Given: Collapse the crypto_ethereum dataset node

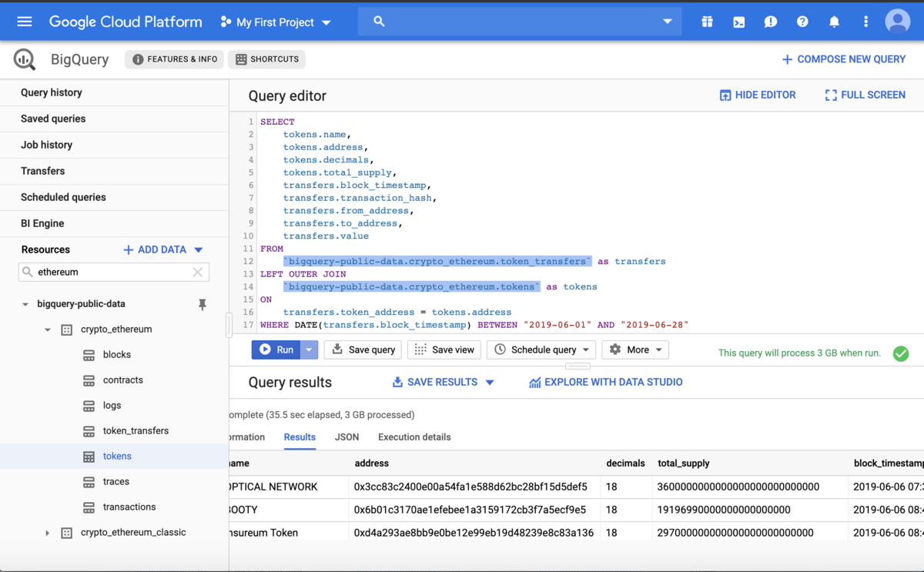Looking at the screenshot, I should point(48,329).
